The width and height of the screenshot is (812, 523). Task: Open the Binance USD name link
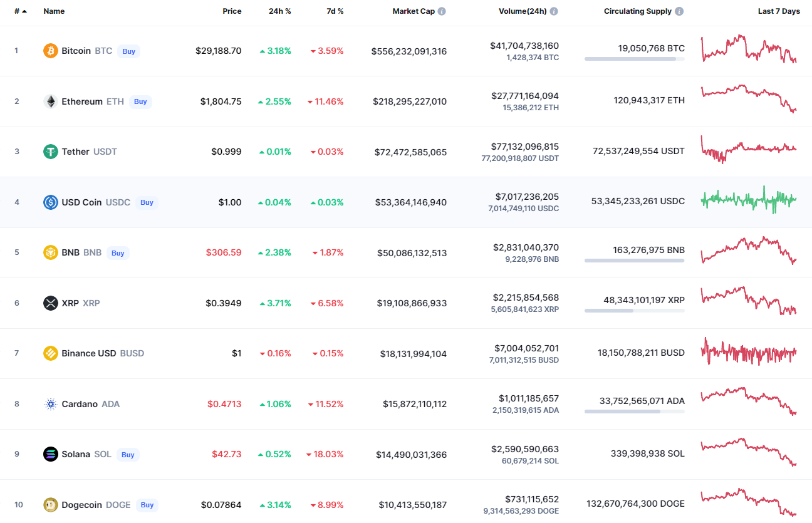tap(88, 353)
